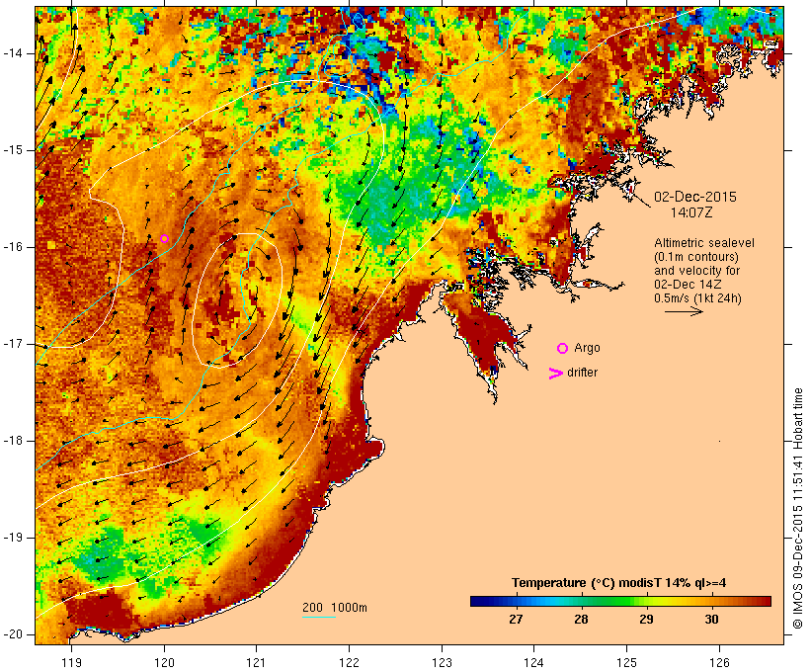Click latitude axis label -14
The height and width of the screenshot is (672, 810).
[x=13, y=53]
